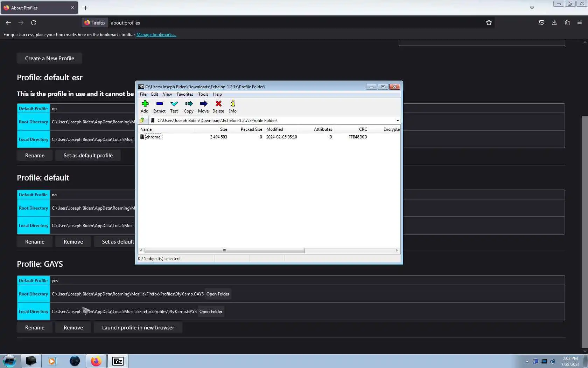
Task: Click the black cube icon in the taskbar
Action: coord(31,361)
